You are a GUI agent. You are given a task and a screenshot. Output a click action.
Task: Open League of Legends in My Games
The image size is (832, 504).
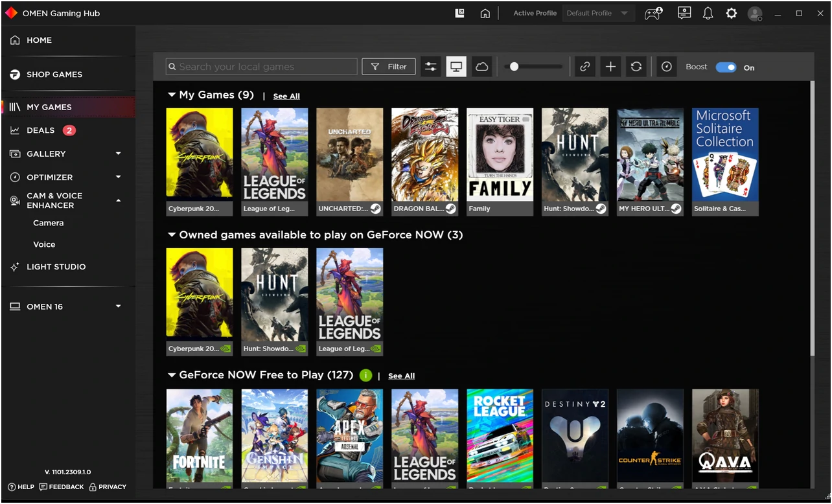click(x=275, y=161)
